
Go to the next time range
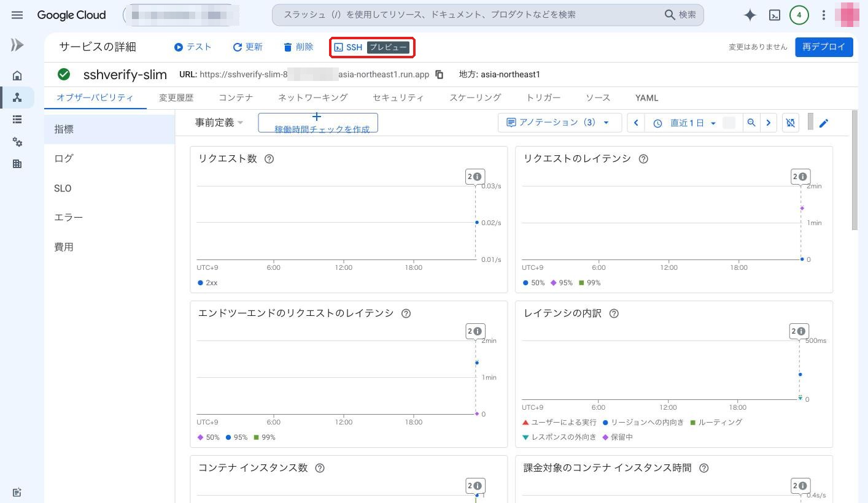tap(769, 123)
